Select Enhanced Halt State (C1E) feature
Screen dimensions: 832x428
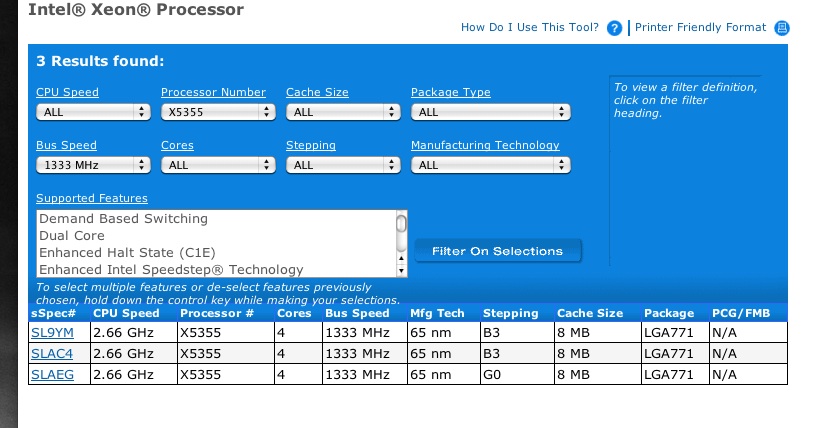tap(127, 252)
